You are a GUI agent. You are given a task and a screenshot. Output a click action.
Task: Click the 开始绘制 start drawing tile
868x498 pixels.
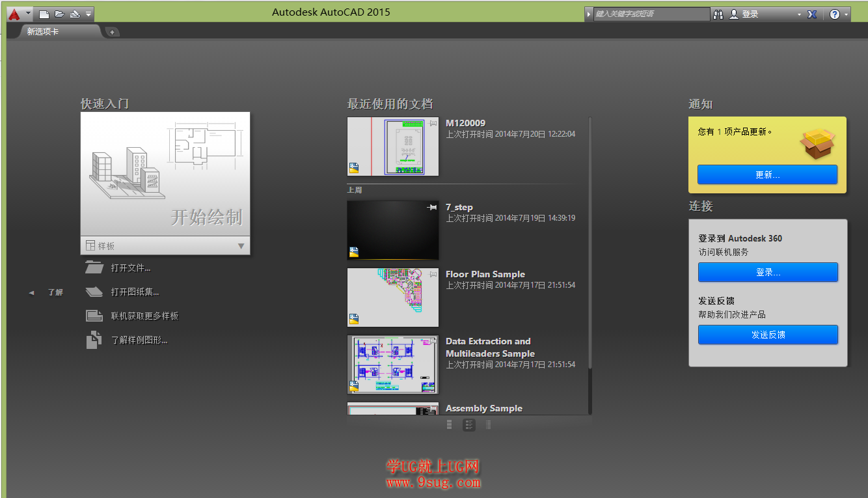pos(165,174)
